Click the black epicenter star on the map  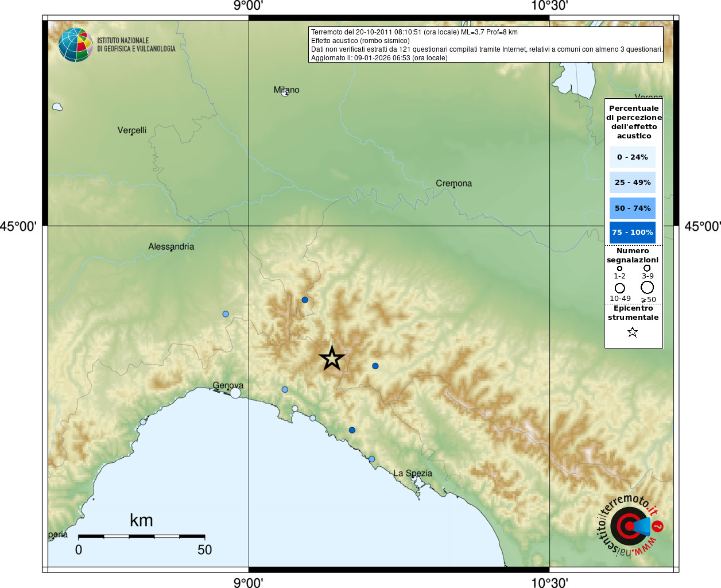pos(332,359)
